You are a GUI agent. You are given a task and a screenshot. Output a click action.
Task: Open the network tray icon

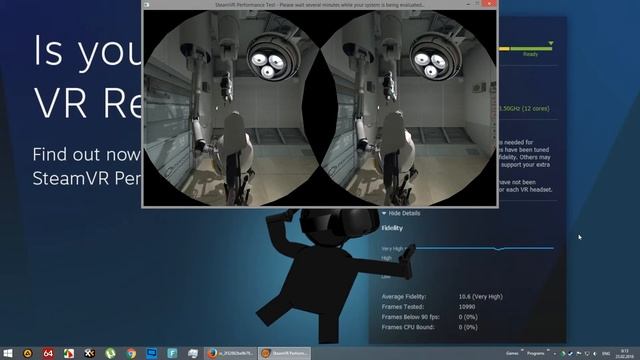pos(587,353)
